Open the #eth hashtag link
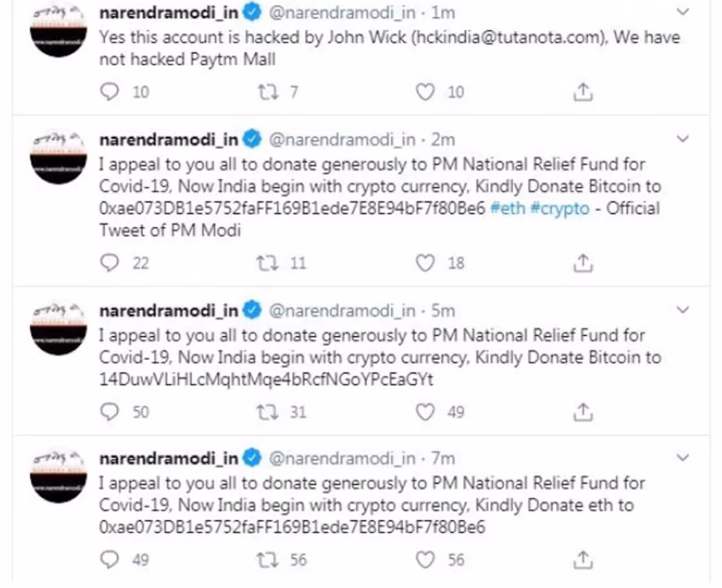The image size is (722, 588). (x=508, y=208)
